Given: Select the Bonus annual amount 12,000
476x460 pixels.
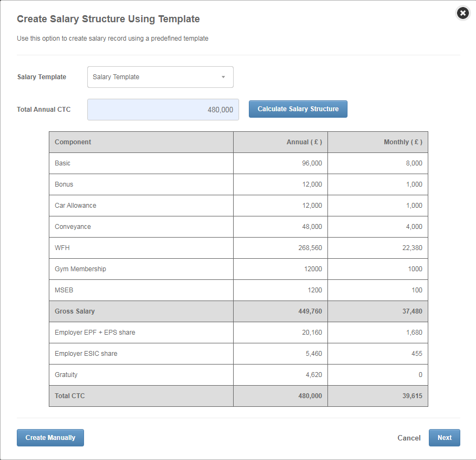Looking at the screenshot, I should pos(312,184).
